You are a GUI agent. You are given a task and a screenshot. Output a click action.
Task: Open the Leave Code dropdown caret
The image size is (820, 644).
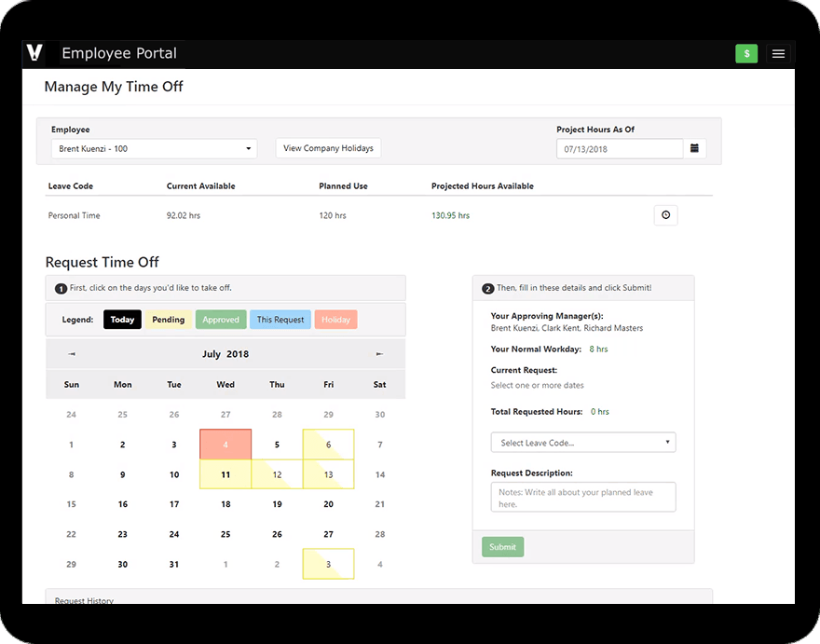pyautogui.click(x=668, y=443)
